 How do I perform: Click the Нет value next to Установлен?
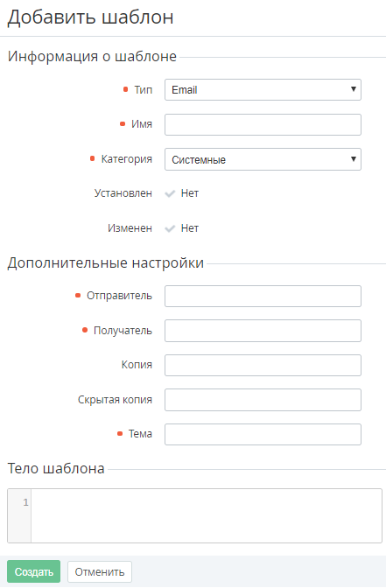point(190,193)
